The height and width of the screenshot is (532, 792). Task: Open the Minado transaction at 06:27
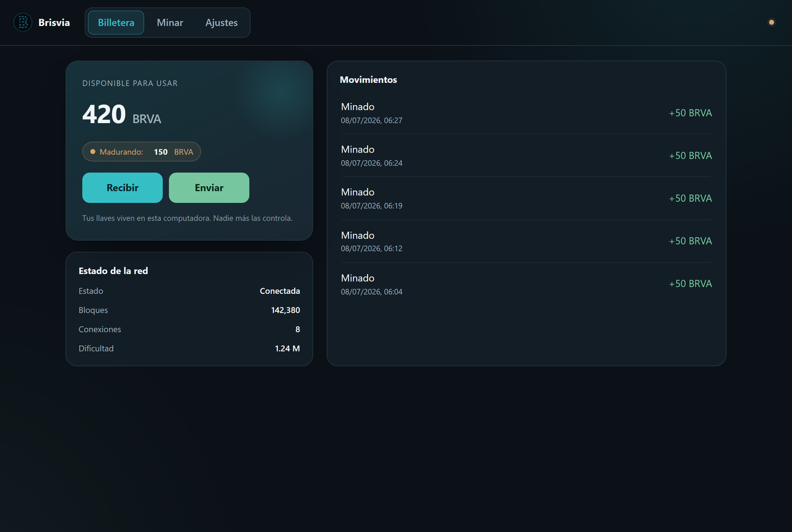pyautogui.click(x=527, y=113)
